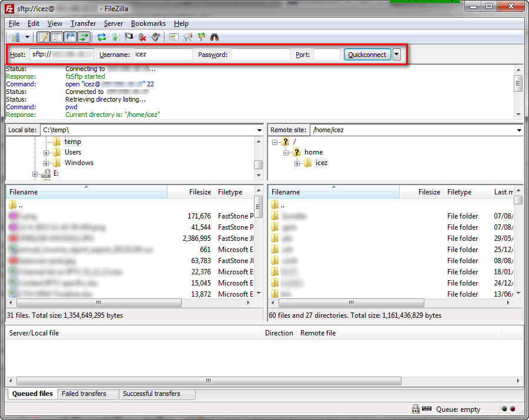Focus the Port input field

point(327,54)
